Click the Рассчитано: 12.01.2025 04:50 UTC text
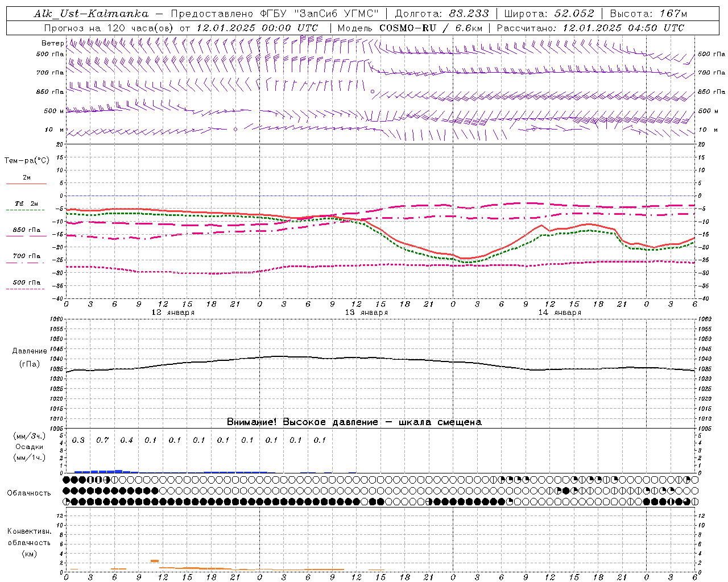This screenshot has height=582, width=728. click(x=590, y=28)
